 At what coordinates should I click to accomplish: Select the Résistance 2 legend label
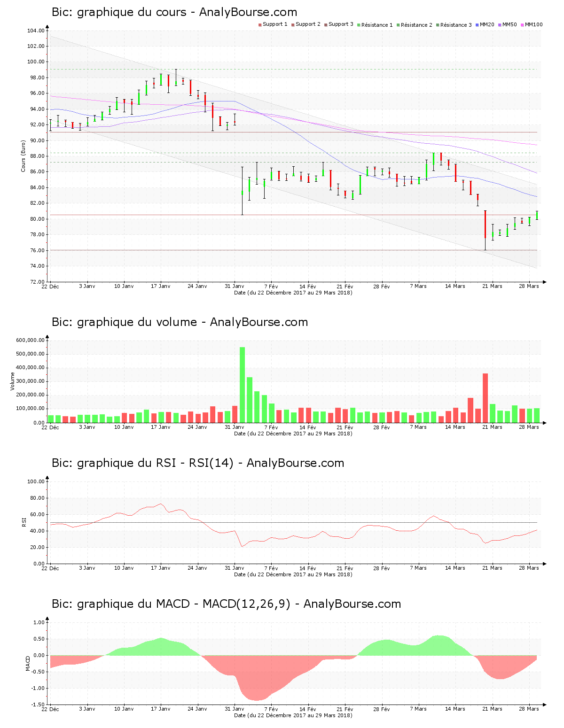(416, 25)
